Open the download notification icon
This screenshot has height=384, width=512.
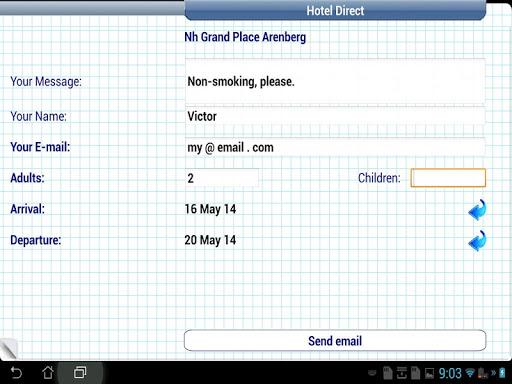tap(402, 373)
